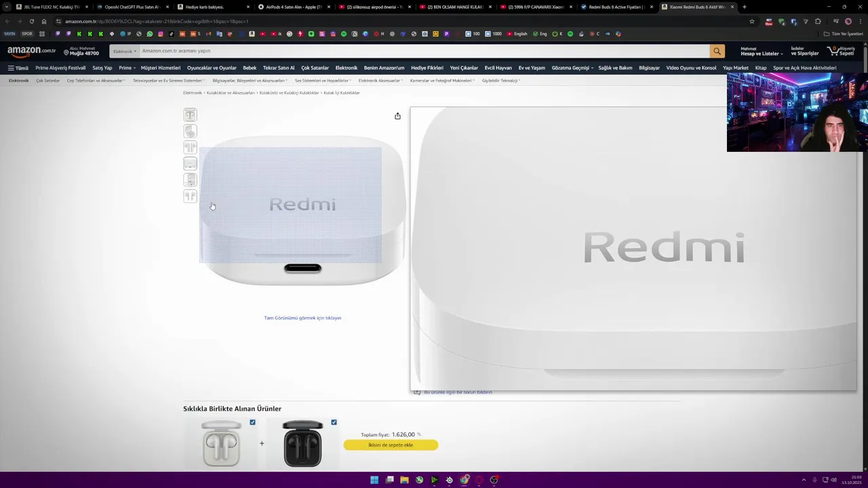Screen dimensions: 868x488
Task: Click Kulak İçi Kulaklıklar breadcrumb
Action: point(342,93)
